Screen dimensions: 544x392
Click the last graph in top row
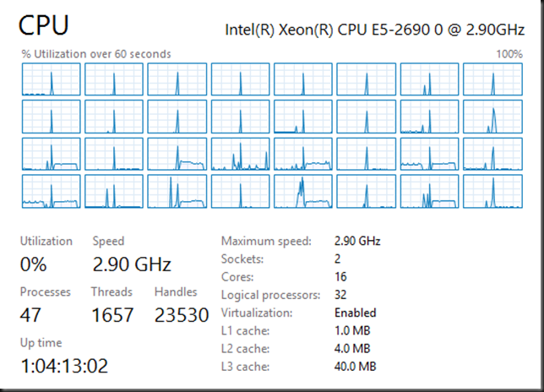click(492, 79)
